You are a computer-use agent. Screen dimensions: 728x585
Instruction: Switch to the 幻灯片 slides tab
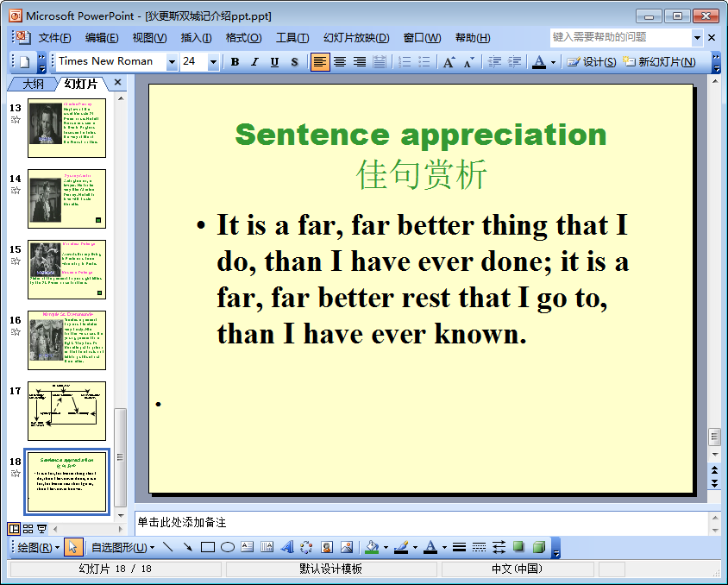point(81,84)
